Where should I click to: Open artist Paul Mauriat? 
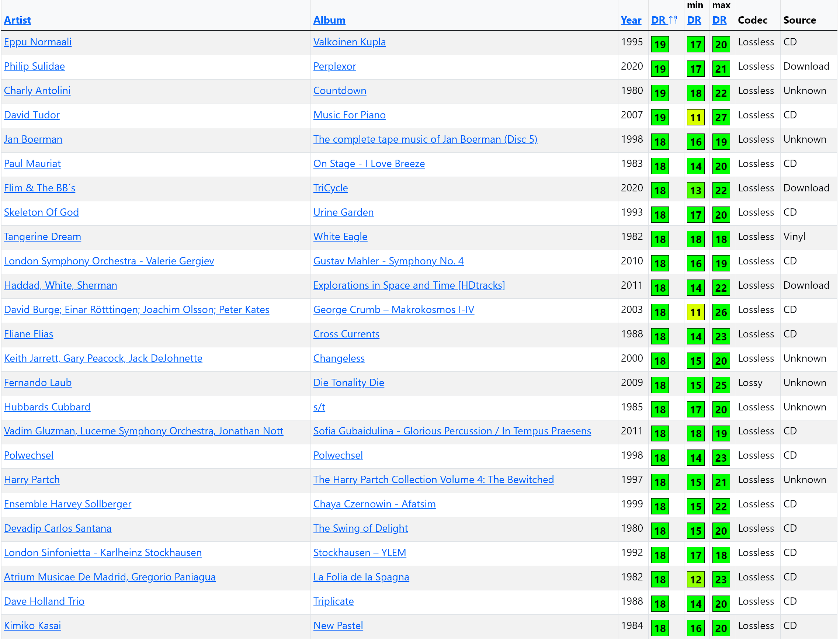32,164
